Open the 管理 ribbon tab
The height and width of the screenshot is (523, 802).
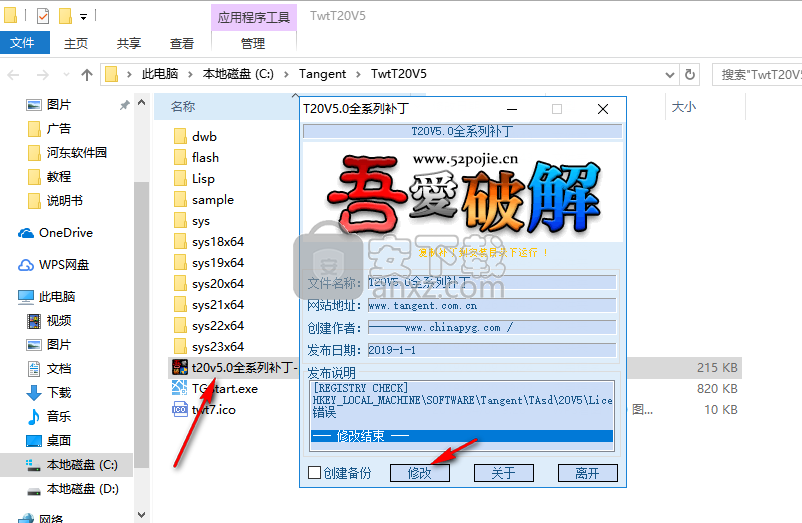click(x=253, y=43)
